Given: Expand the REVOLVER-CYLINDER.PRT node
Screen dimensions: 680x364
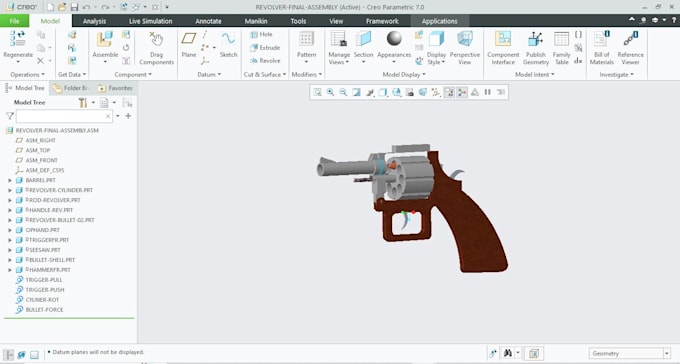Looking at the screenshot, I should pos(10,190).
